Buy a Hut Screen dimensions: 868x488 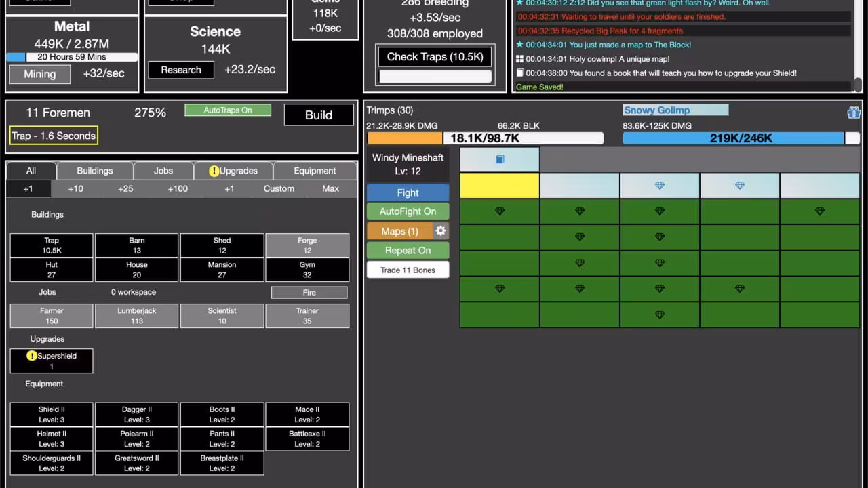click(52, 270)
